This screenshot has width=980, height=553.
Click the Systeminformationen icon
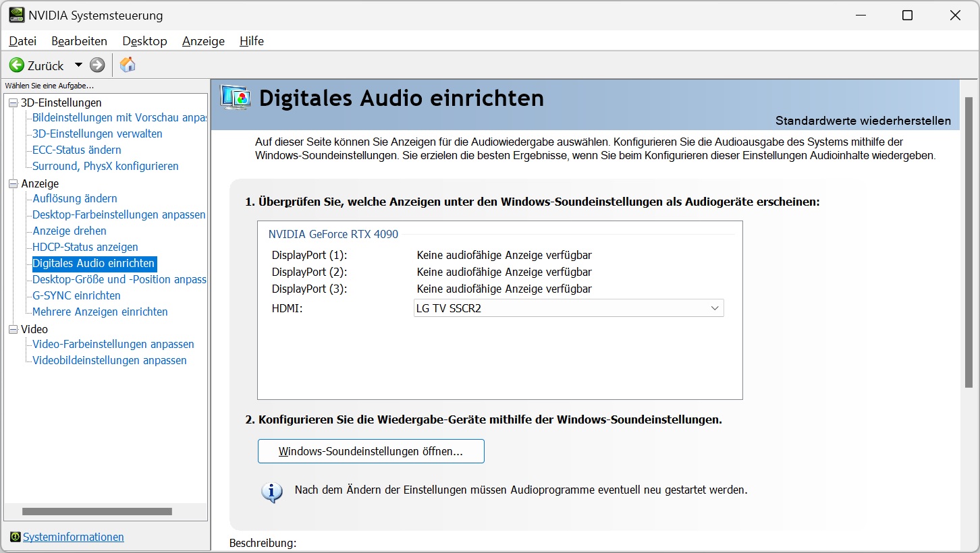tap(15, 537)
